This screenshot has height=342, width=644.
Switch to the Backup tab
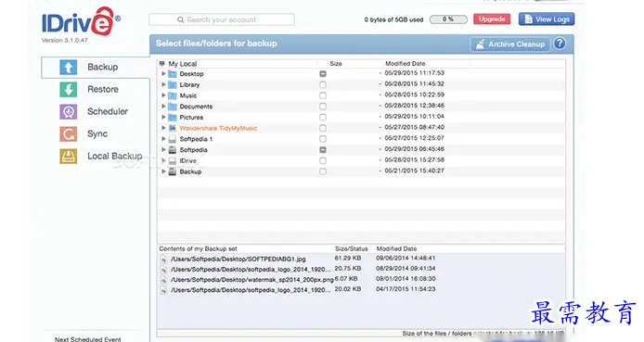pyautogui.click(x=96, y=68)
